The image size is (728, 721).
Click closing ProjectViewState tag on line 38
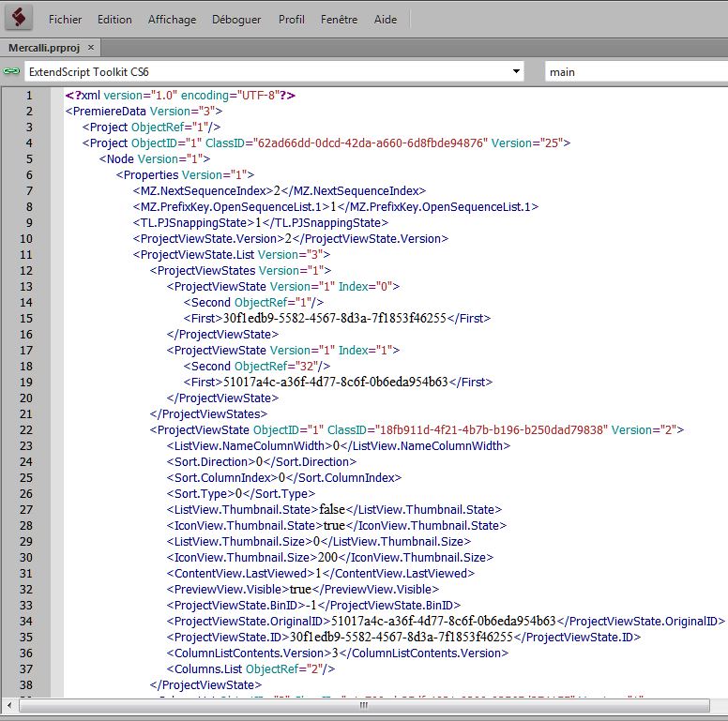coord(205,684)
